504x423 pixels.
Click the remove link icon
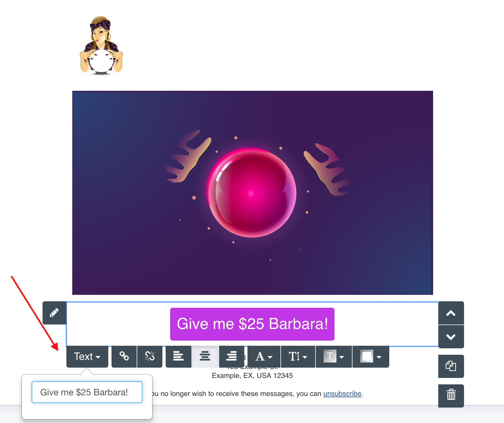(150, 356)
